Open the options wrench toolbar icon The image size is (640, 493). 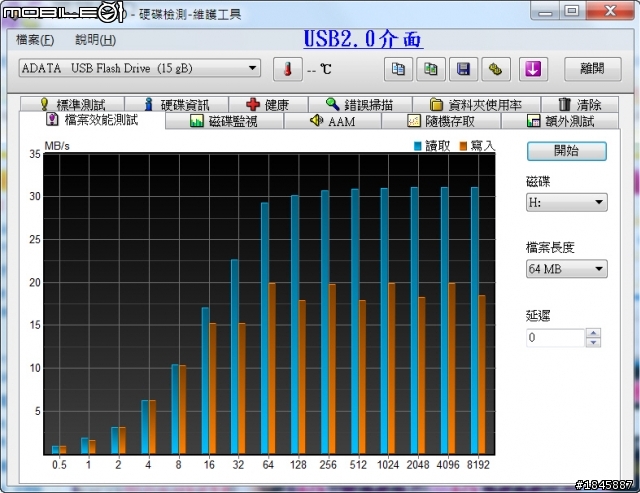[496, 69]
